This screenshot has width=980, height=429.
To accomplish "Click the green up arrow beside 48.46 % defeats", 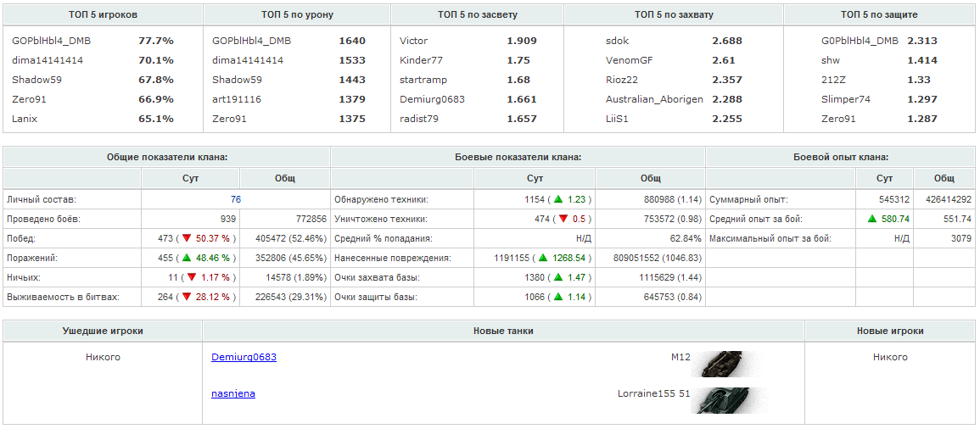I will (187, 258).
